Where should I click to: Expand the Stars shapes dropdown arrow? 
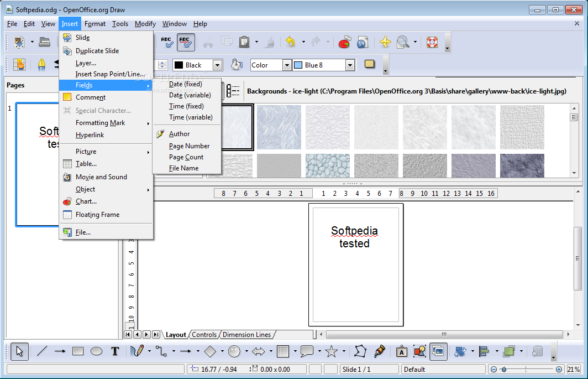pos(344,351)
